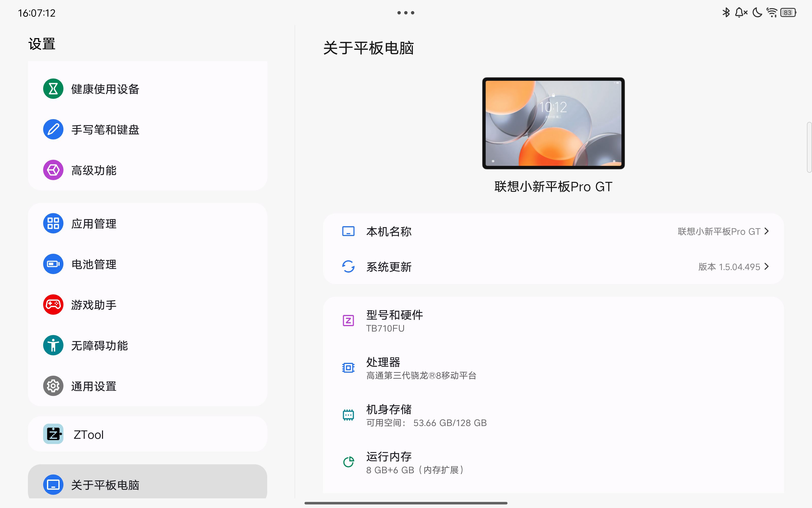Choose 无障碍功能 in sidebar
812x508 pixels.
pos(148,345)
